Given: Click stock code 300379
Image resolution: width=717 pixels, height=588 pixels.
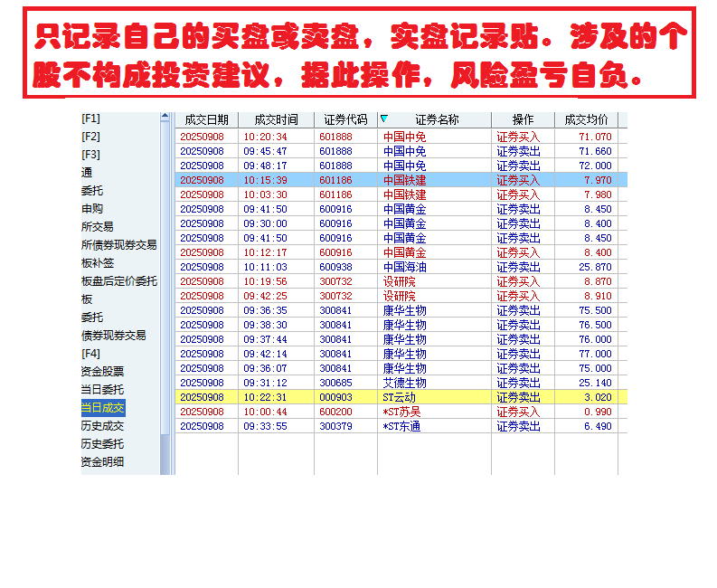Looking at the screenshot, I should (x=335, y=426).
